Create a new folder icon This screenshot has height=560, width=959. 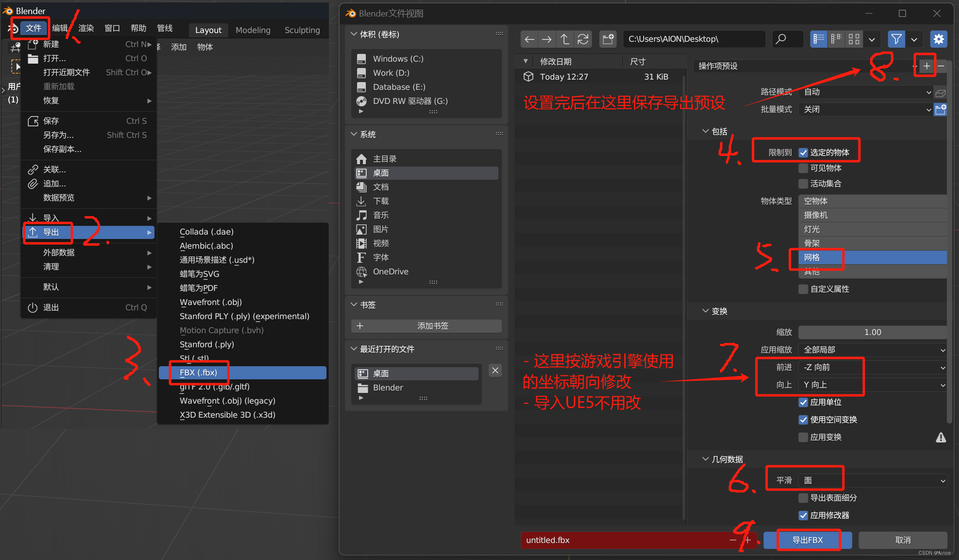(608, 39)
